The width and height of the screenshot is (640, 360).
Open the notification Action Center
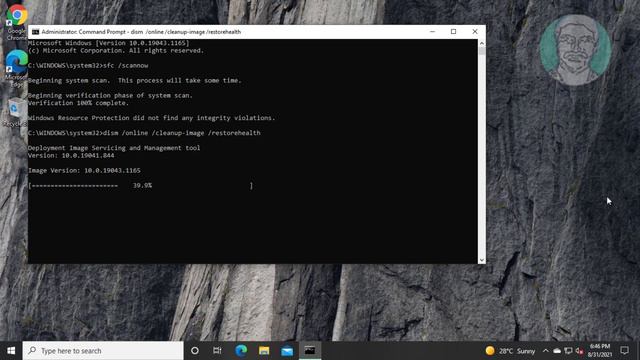624,351
